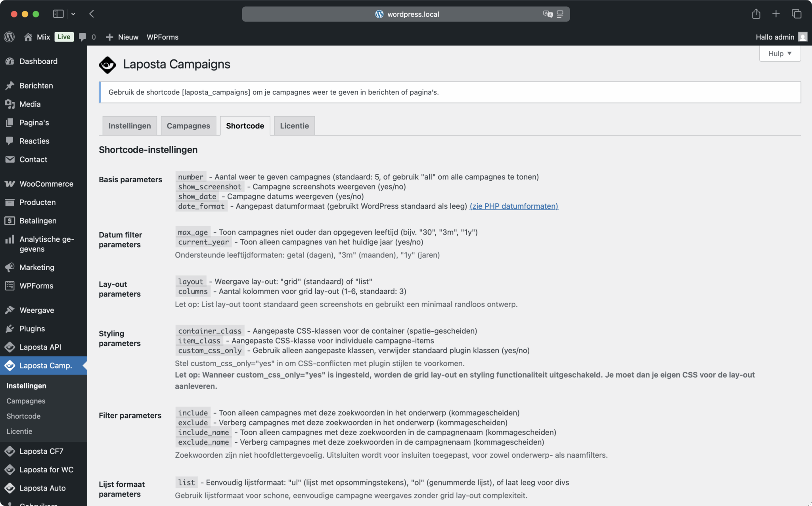Open the Miix site name link
812x506 pixels.
pyautogui.click(x=43, y=37)
